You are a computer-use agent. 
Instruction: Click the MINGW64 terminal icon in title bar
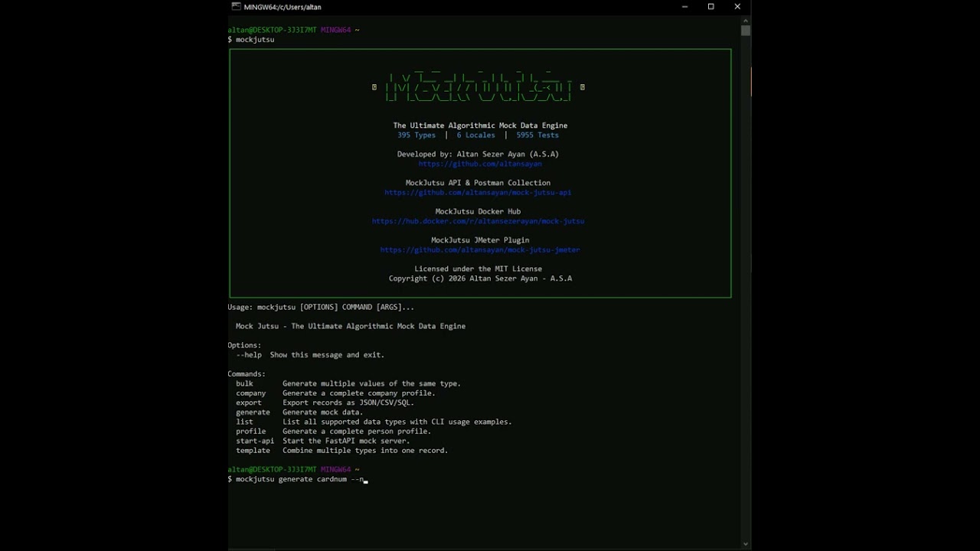[236, 7]
